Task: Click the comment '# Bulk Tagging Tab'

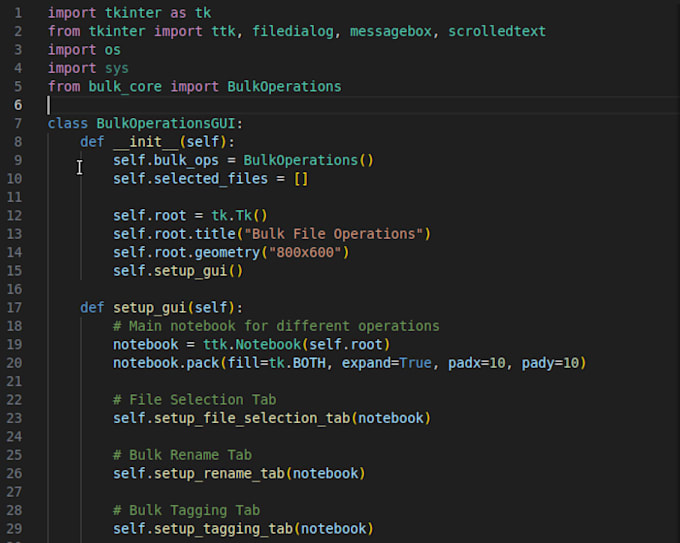Action: tap(186, 510)
